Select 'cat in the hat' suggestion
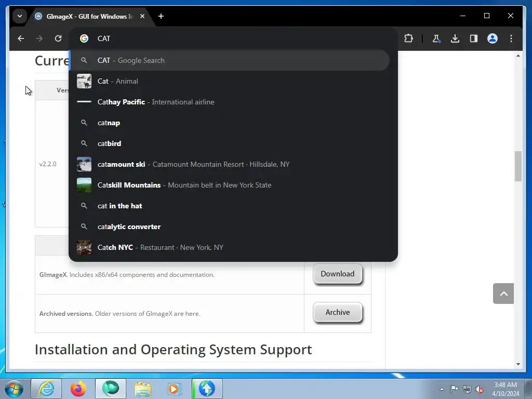This screenshot has width=532, height=399. point(229,206)
